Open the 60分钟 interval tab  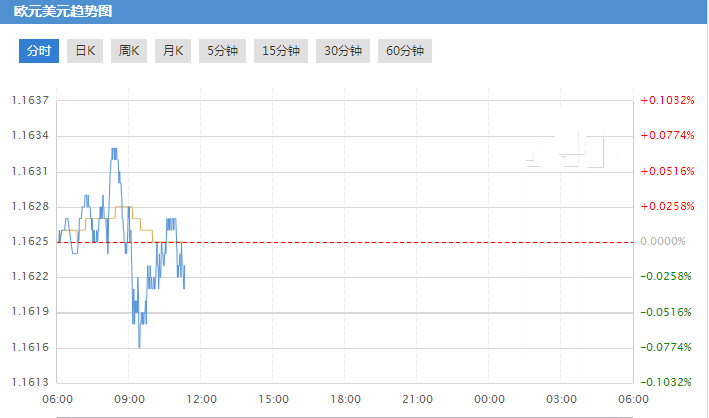coord(405,51)
